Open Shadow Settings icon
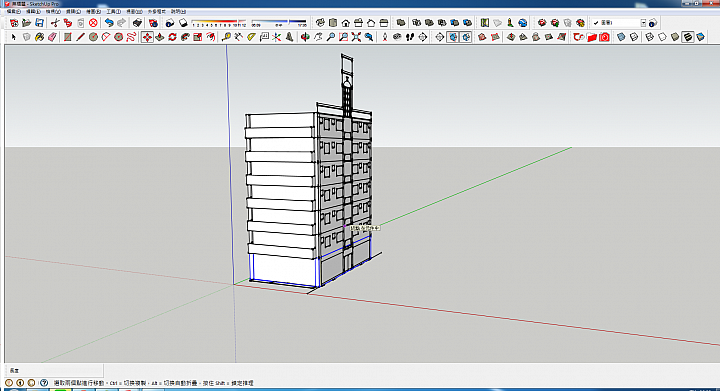Image resolution: width=720 pixels, height=391 pixels. 170,22
